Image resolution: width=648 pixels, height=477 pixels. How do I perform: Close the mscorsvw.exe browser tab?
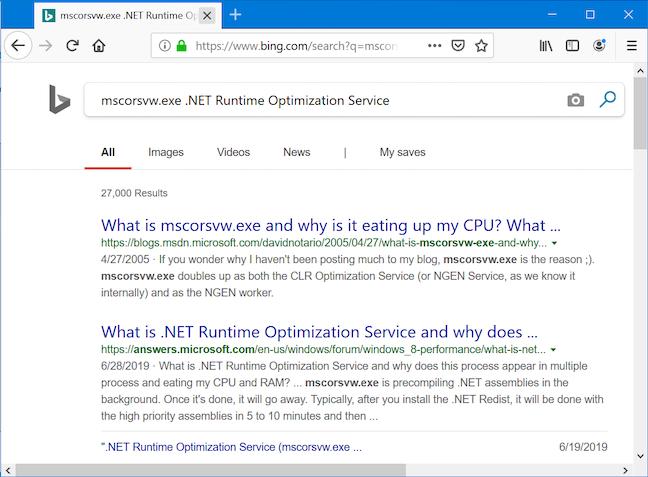[207, 16]
